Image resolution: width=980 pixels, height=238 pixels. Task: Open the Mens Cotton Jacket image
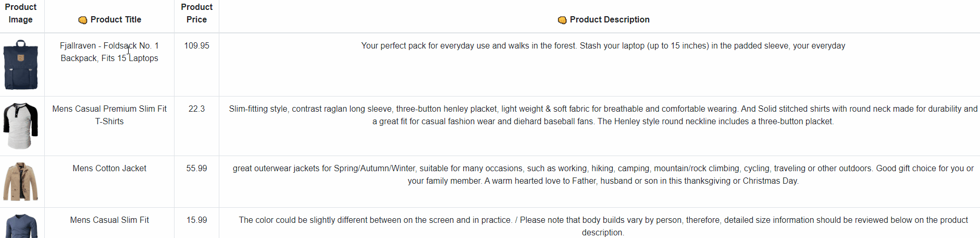[x=21, y=182]
